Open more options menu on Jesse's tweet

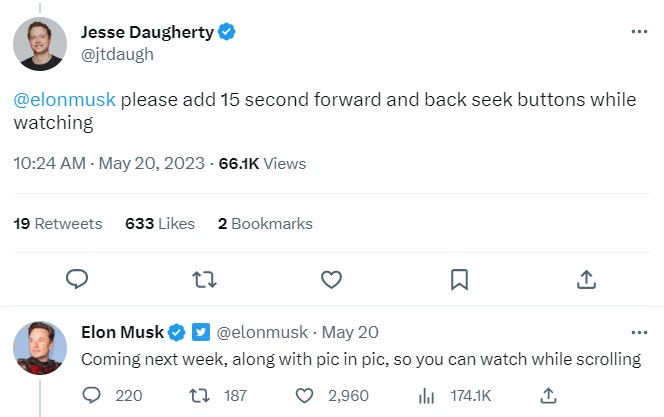tap(639, 32)
